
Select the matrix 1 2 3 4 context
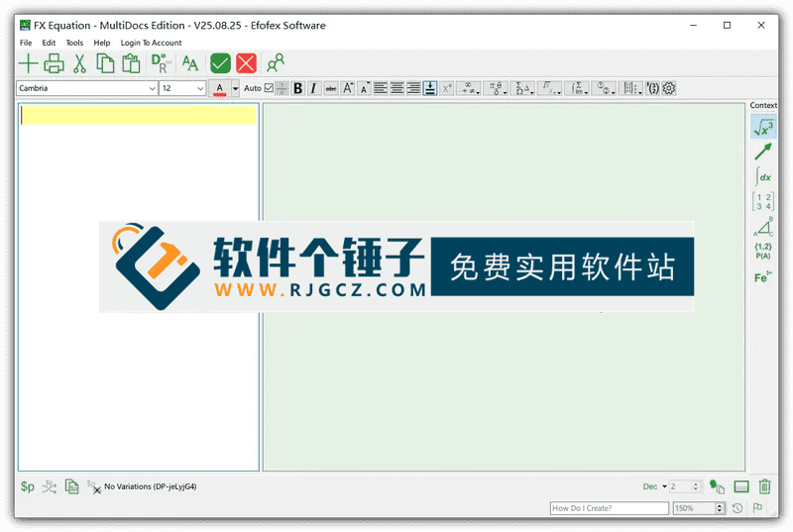pyautogui.click(x=763, y=201)
